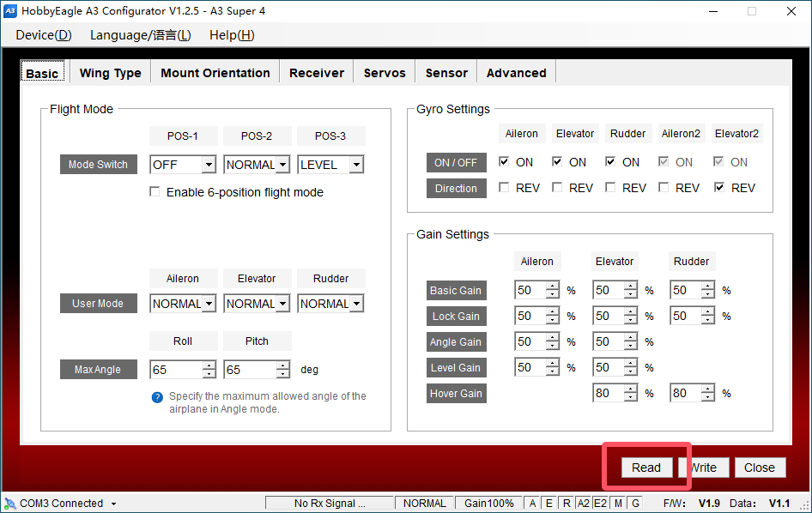Click the G indicator in status bar
Image resolution: width=812 pixels, height=513 pixels.
(635, 504)
